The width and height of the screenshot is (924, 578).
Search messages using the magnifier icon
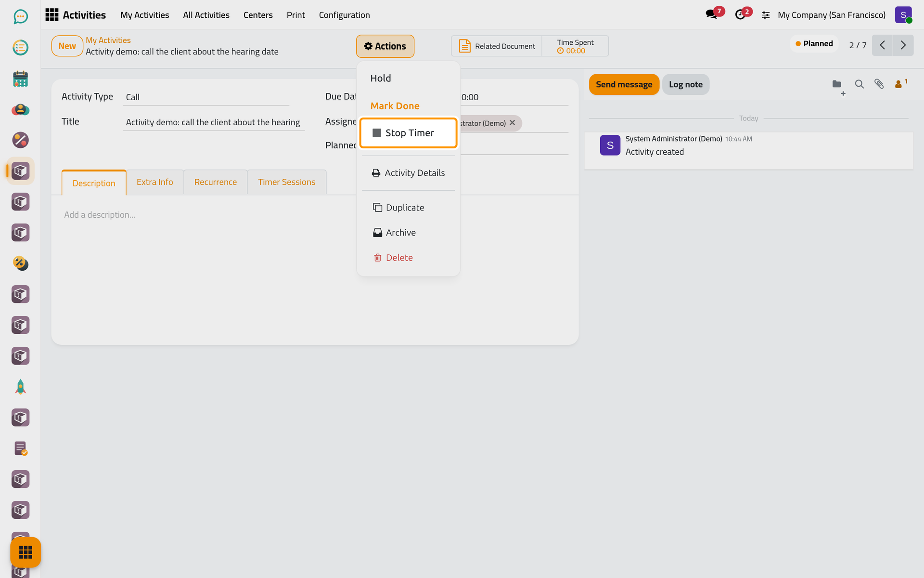(x=859, y=84)
